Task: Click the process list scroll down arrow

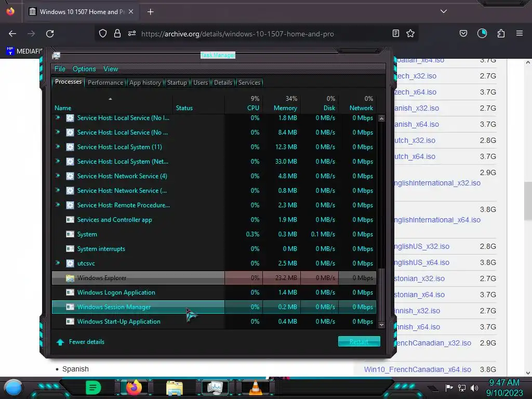Action: [381, 325]
